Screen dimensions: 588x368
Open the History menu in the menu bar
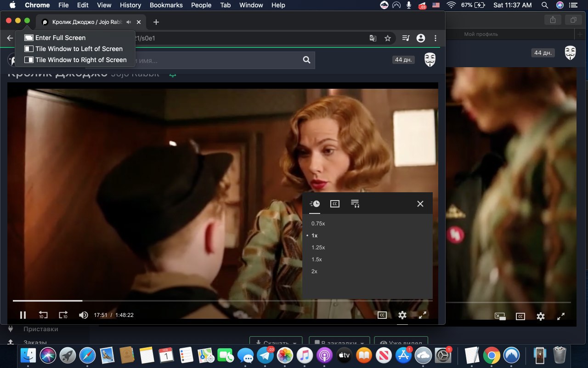point(130,5)
